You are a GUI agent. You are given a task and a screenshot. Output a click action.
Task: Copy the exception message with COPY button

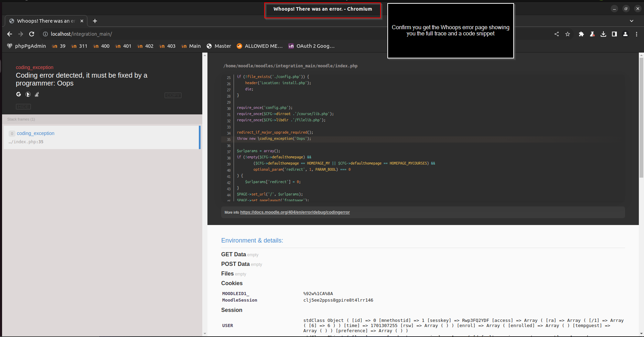click(x=173, y=96)
